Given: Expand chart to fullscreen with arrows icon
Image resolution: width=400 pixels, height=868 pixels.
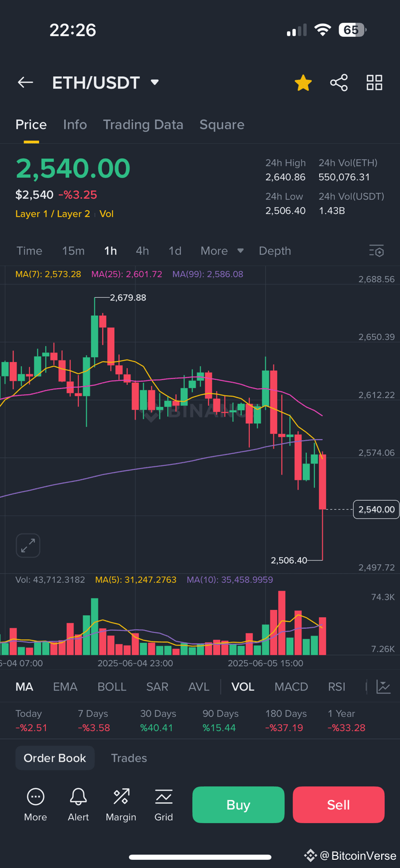Looking at the screenshot, I should pyautogui.click(x=28, y=546).
